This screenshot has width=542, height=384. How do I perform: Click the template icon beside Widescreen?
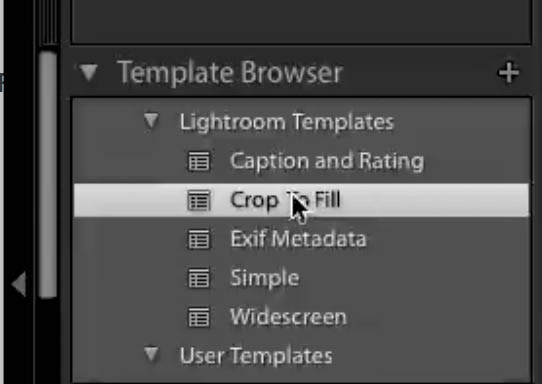pyautogui.click(x=199, y=317)
